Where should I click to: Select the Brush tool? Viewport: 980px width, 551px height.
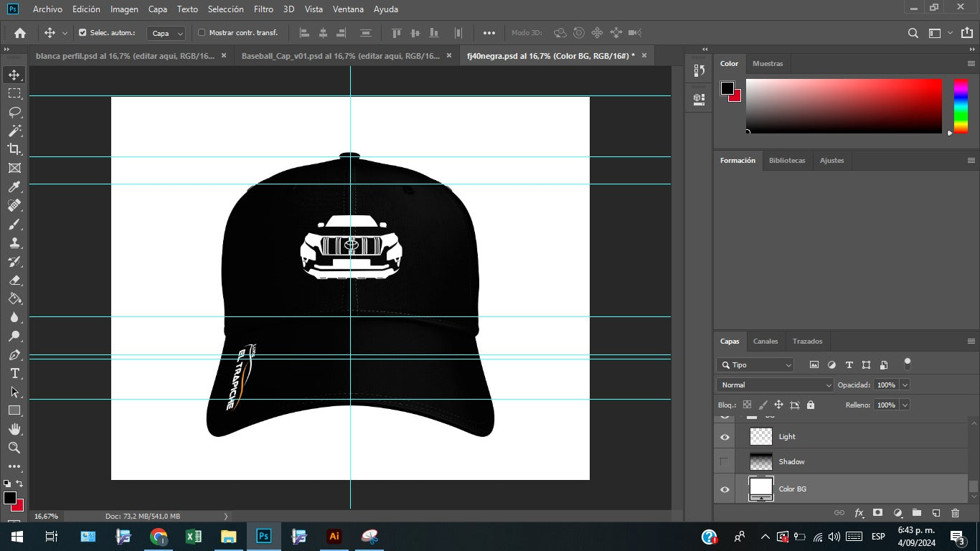pyautogui.click(x=14, y=224)
